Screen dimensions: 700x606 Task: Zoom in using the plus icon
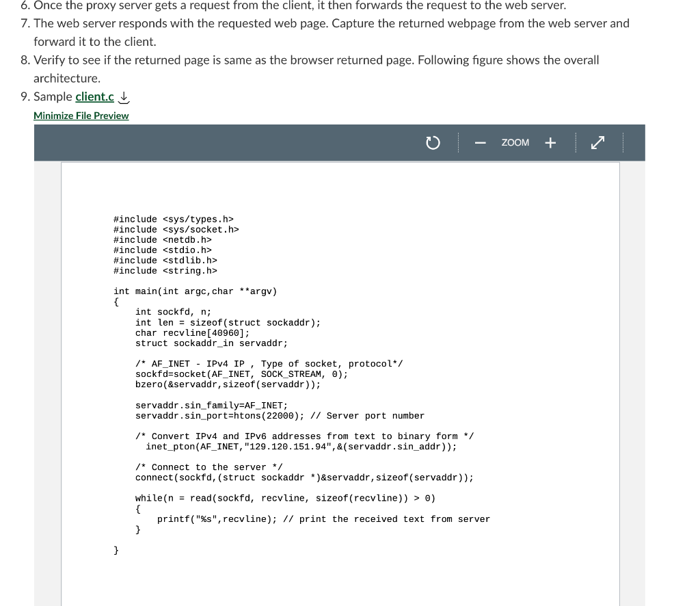coord(550,142)
